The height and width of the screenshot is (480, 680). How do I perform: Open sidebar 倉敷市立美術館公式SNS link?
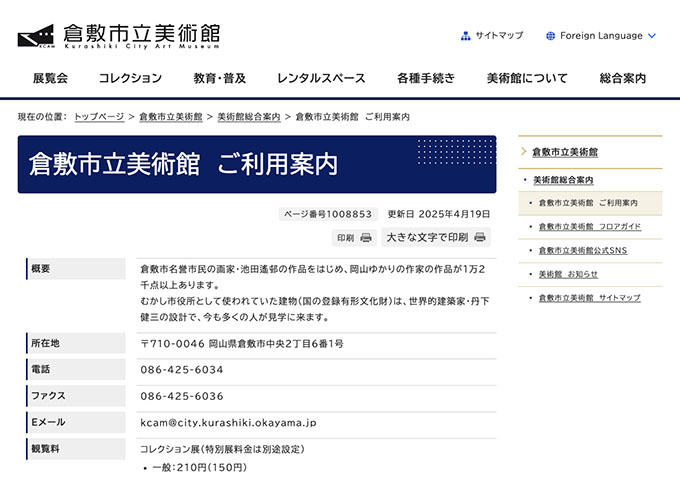583,250
